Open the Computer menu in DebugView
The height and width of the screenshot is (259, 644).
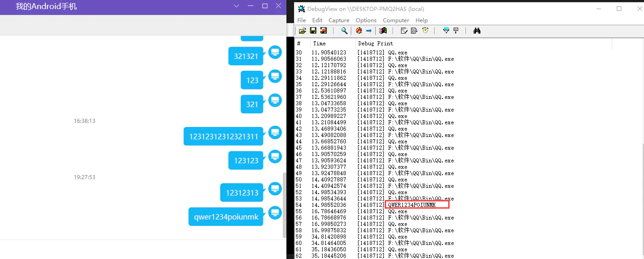click(x=396, y=20)
